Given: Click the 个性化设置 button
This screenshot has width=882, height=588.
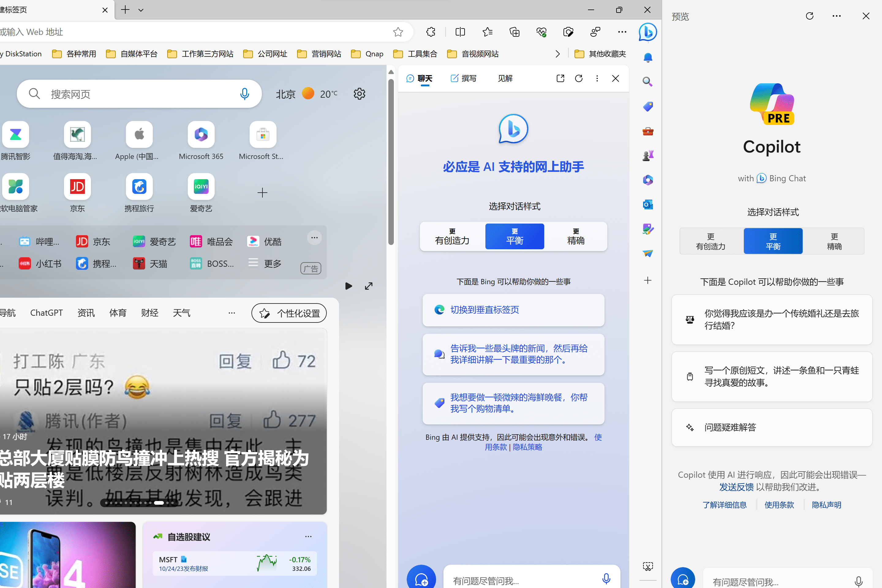Looking at the screenshot, I should (289, 313).
